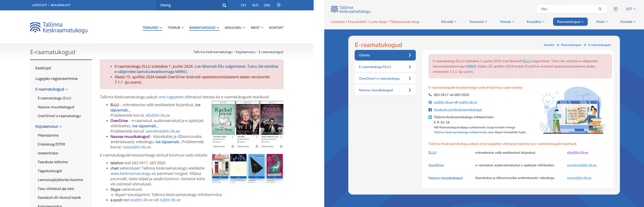The image size is (644, 207).
Task: Expand the Kiirvalik menu
Action: (449, 22)
